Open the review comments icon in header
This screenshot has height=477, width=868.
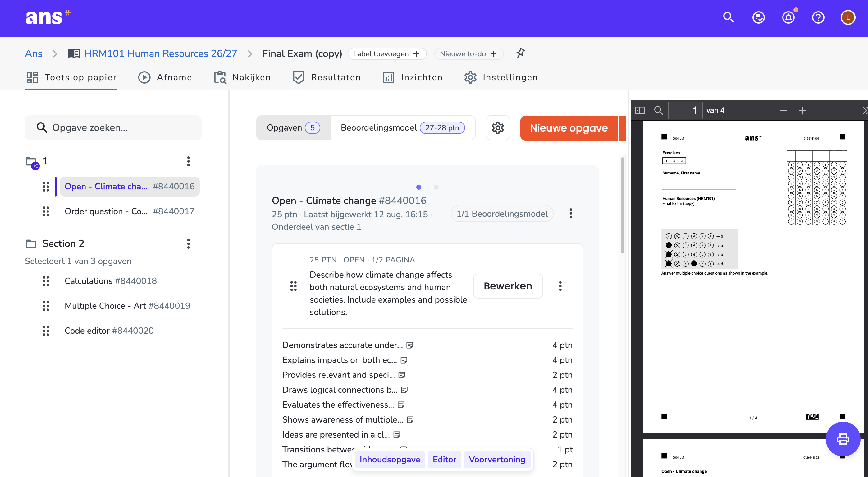pos(758,17)
